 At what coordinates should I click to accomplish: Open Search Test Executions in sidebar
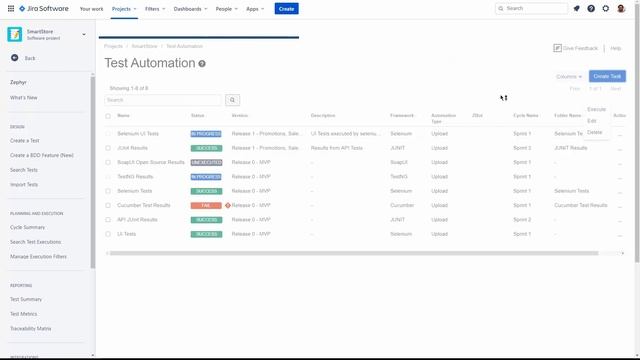[36, 242]
